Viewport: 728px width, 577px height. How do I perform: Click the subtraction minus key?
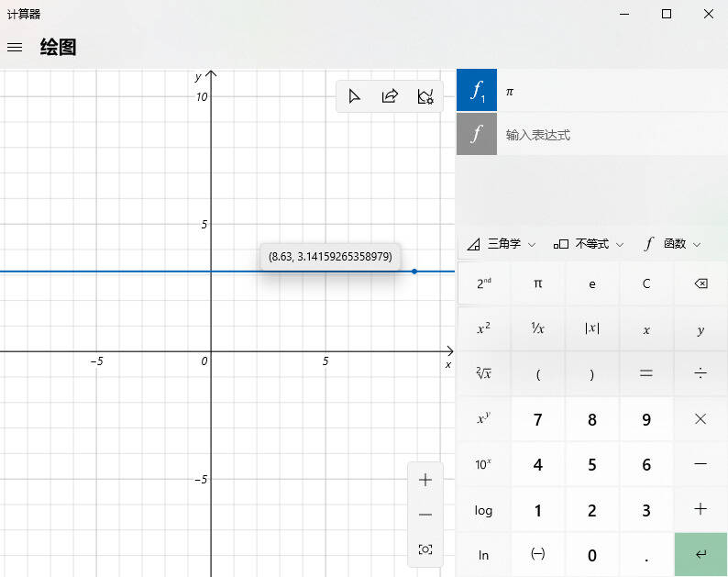pos(700,464)
